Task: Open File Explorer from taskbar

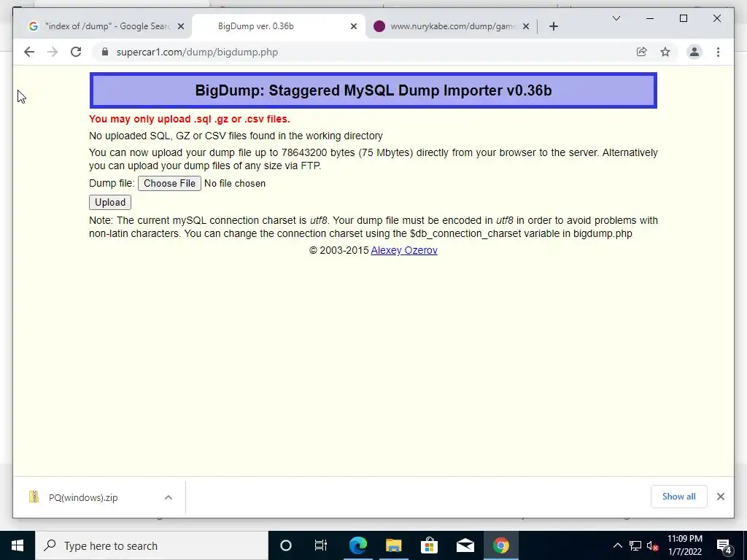Action: pos(393,545)
